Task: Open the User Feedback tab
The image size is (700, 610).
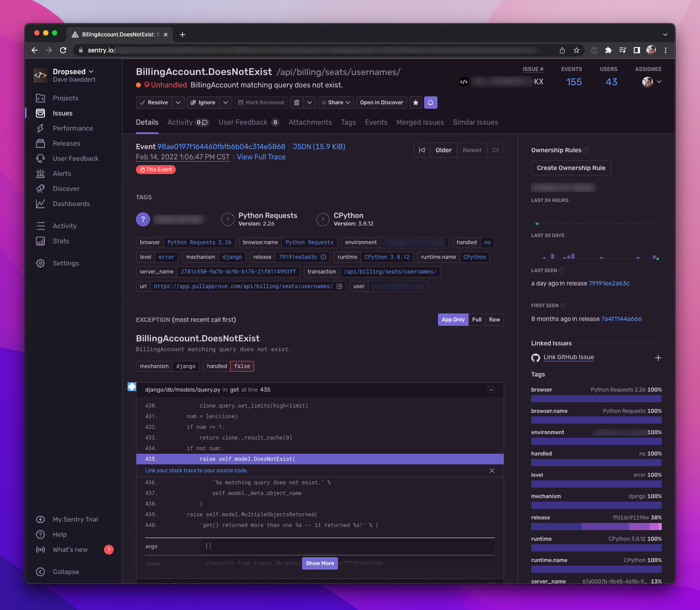Action: (249, 123)
